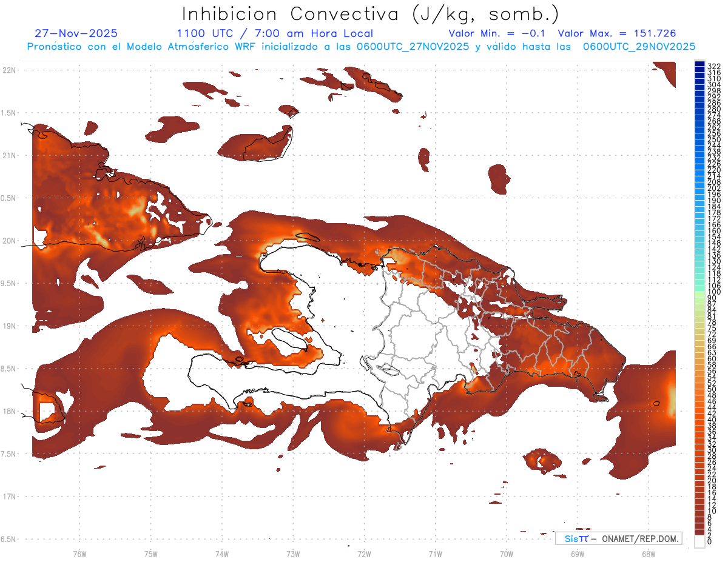Click the date '27-Nov-2025'
728x562 pixels.
(76, 33)
